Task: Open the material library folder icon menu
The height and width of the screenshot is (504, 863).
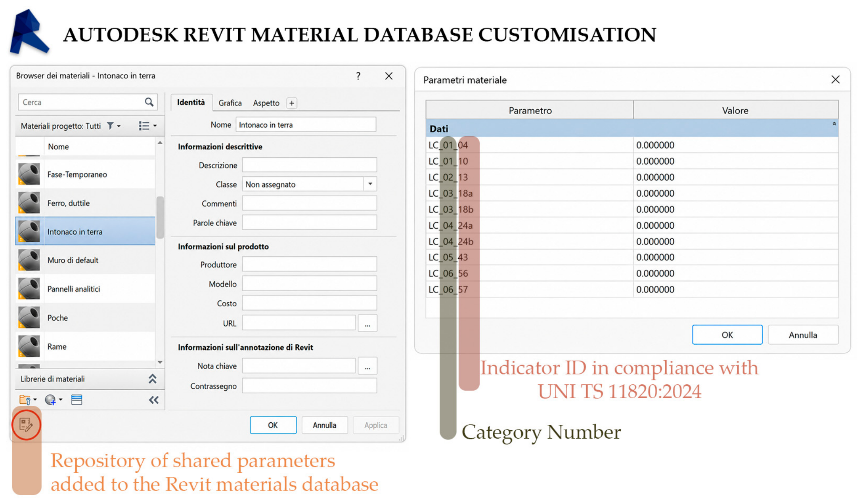Action: (x=28, y=400)
